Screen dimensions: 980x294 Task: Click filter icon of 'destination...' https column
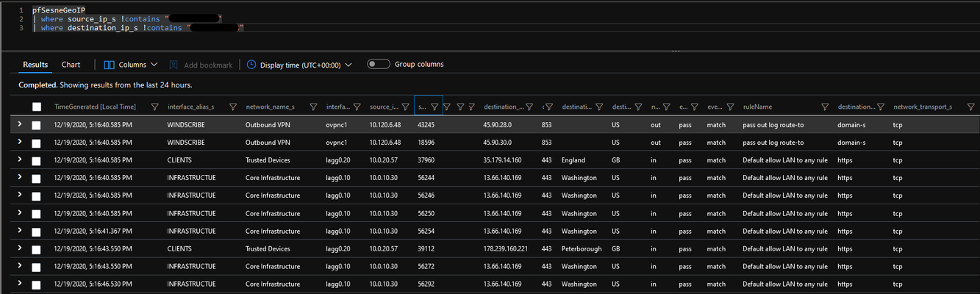coord(881,107)
